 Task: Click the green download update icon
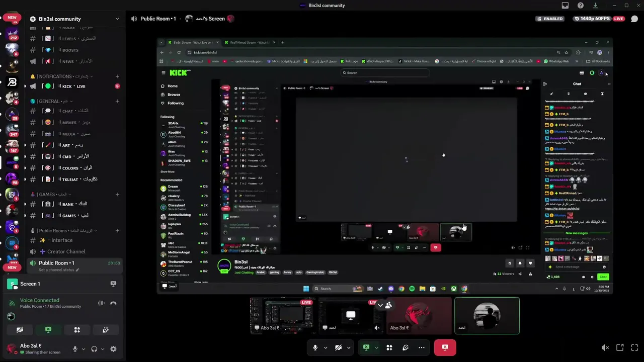(x=595, y=6)
